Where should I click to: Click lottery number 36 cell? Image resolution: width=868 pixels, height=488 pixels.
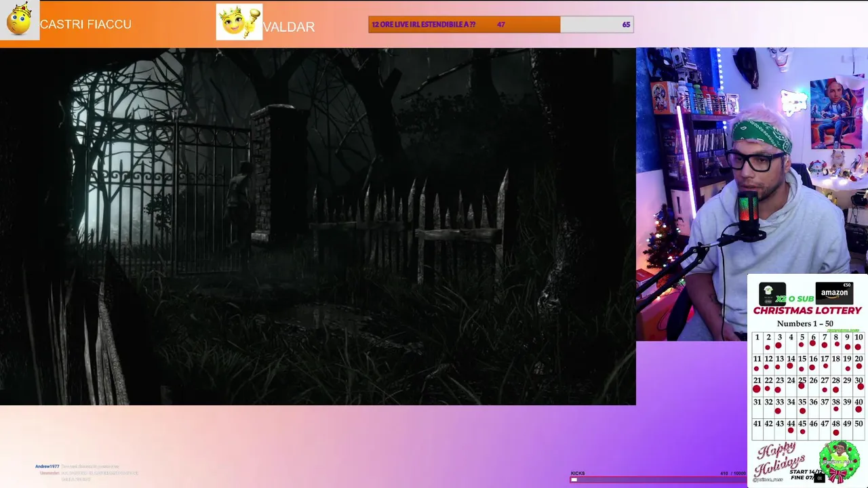tap(814, 407)
